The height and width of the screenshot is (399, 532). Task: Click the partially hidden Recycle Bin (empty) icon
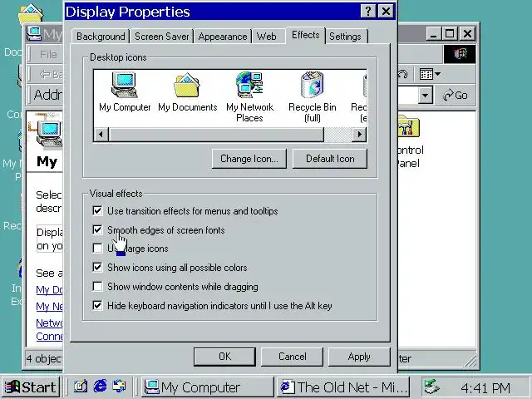360,97
